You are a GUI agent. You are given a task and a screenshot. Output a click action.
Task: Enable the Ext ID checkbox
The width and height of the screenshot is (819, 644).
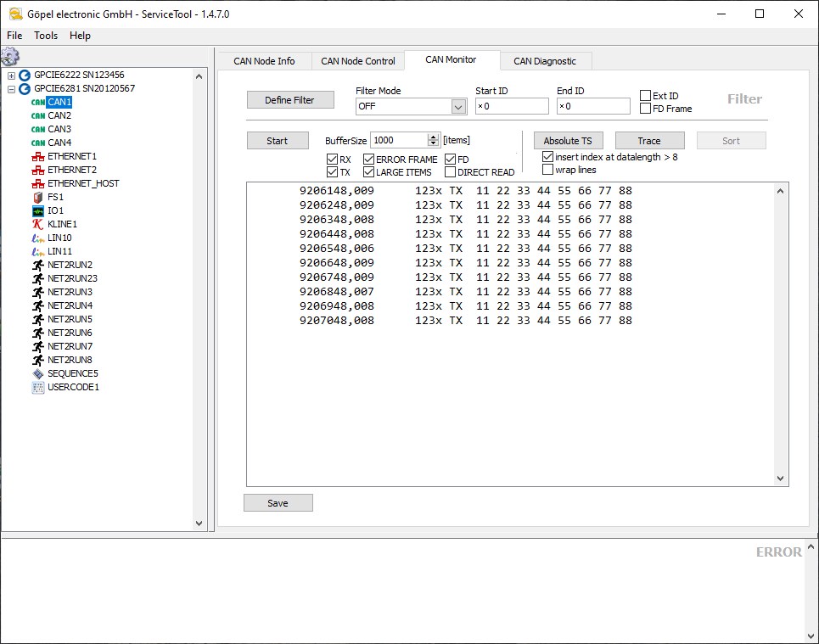(x=646, y=96)
